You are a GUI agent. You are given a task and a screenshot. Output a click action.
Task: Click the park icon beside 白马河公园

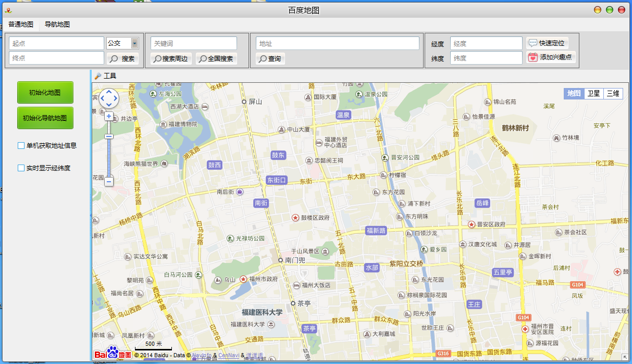point(198,274)
